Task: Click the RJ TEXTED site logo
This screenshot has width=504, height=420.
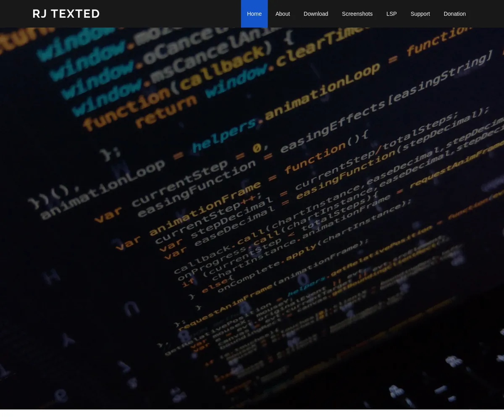Action: pyautogui.click(x=66, y=14)
